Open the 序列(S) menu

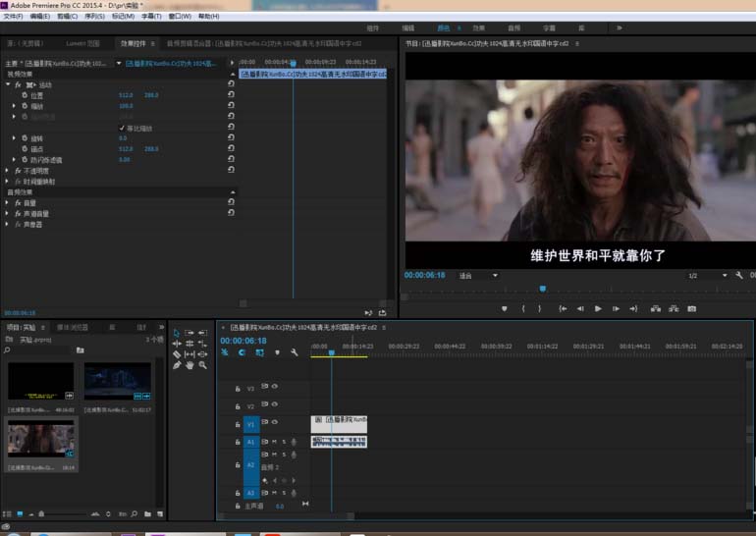[x=94, y=17]
